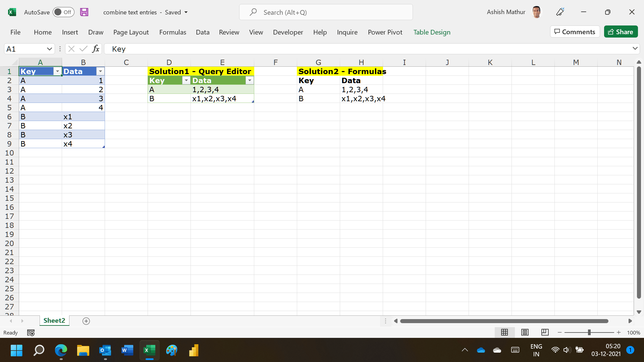Expand the formula bar chevron
The image size is (644, 362).
click(635, 49)
